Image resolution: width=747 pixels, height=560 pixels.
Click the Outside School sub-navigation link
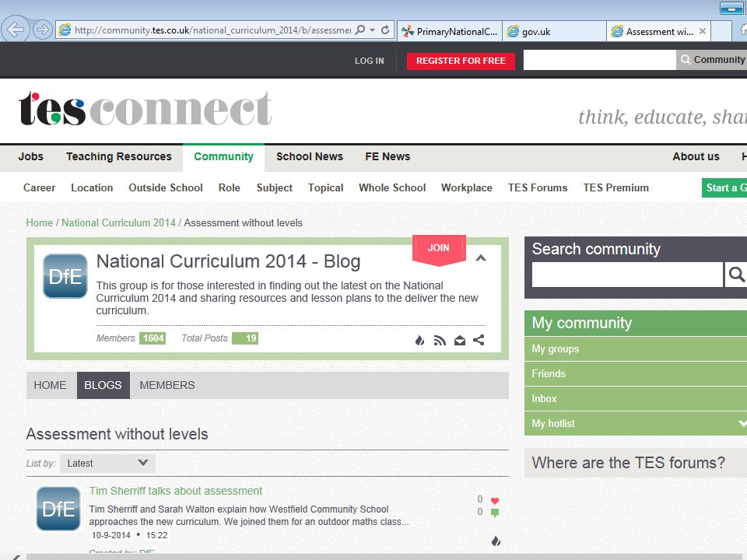tap(166, 187)
